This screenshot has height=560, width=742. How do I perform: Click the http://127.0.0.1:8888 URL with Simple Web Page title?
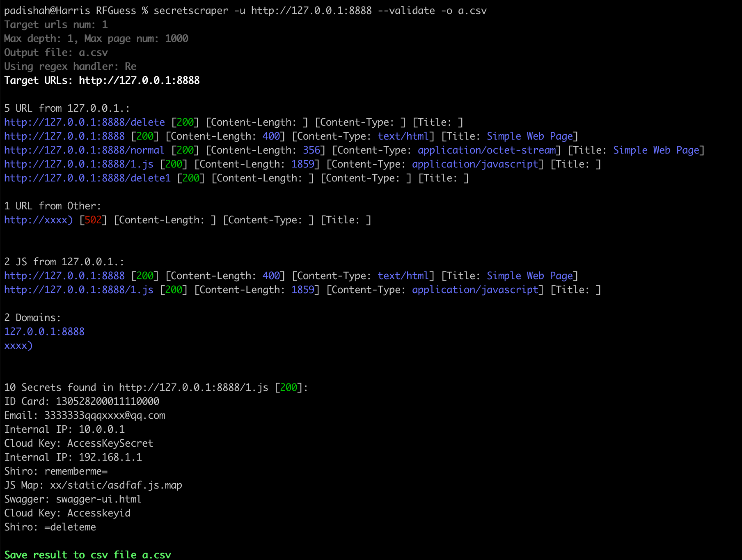[x=64, y=136]
